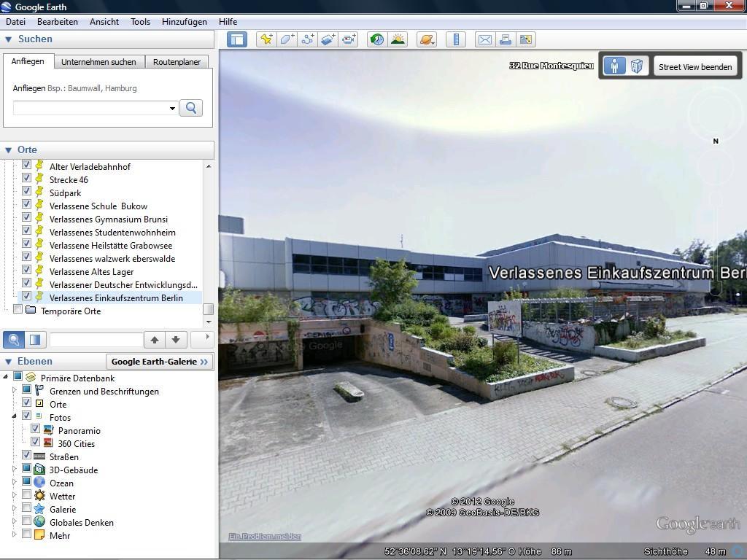
Task: Open Google Earth-Galerie button
Action: [160, 362]
